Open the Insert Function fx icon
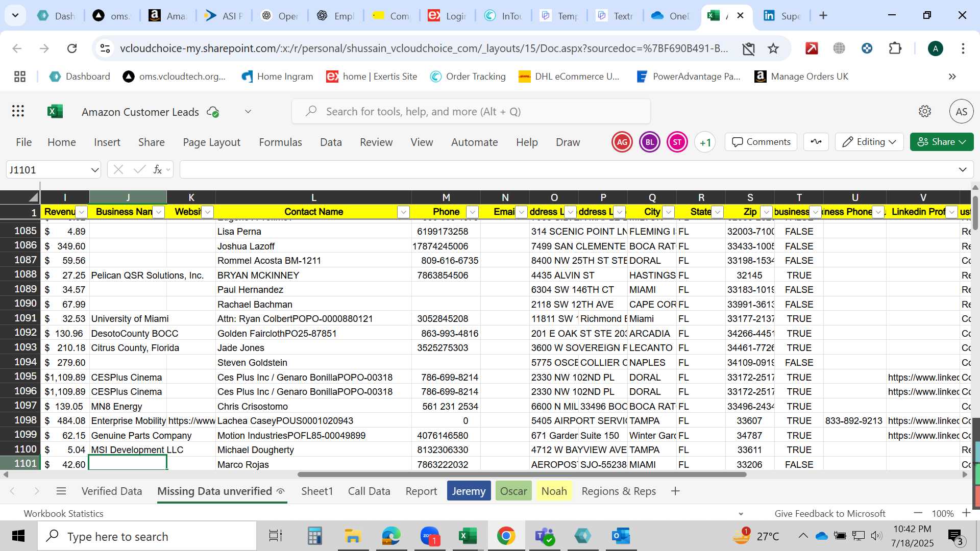The image size is (980, 551). click(158, 169)
